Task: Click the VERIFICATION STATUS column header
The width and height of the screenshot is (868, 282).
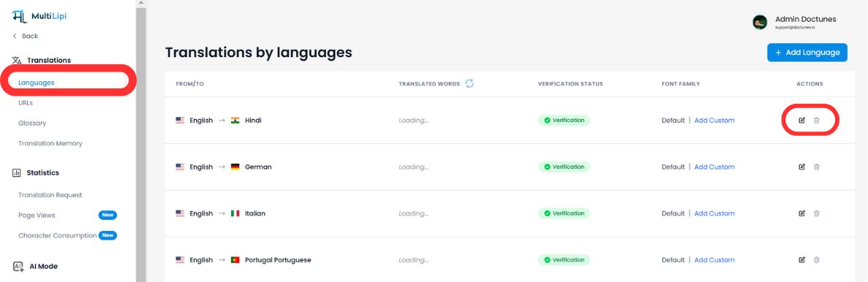Action: [x=570, y=84]
